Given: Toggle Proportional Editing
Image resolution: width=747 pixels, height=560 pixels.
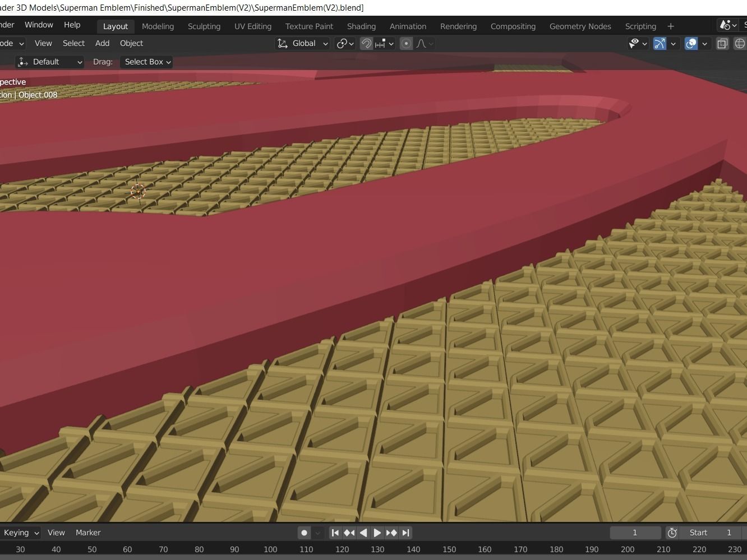Looking at the screenshot, I should pyautogui.click(x=407, y=43).
